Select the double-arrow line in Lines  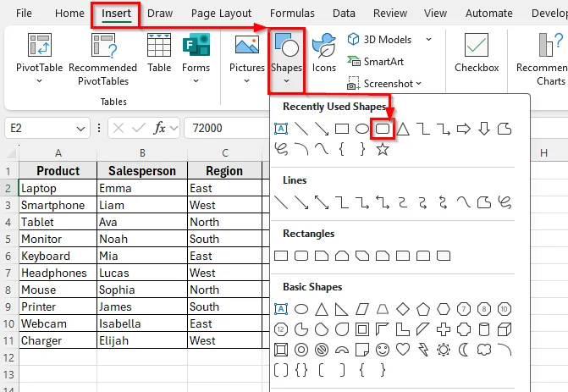click(322, 202)
